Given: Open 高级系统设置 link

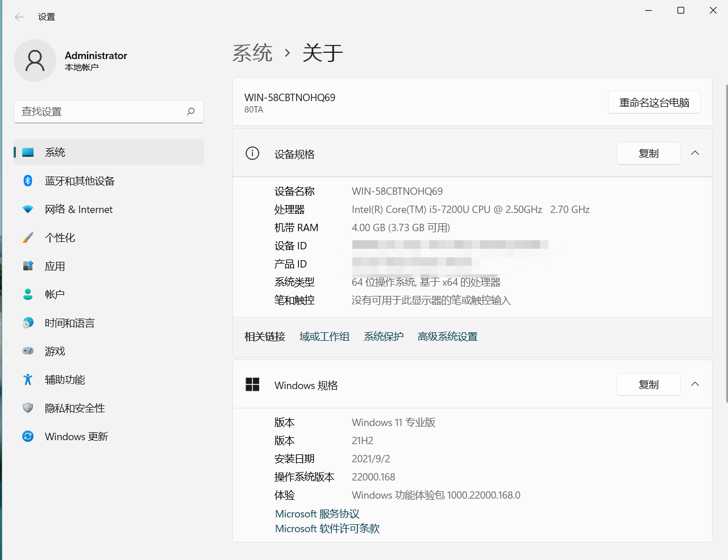Looking at the screenshot, I should [448, 337].
